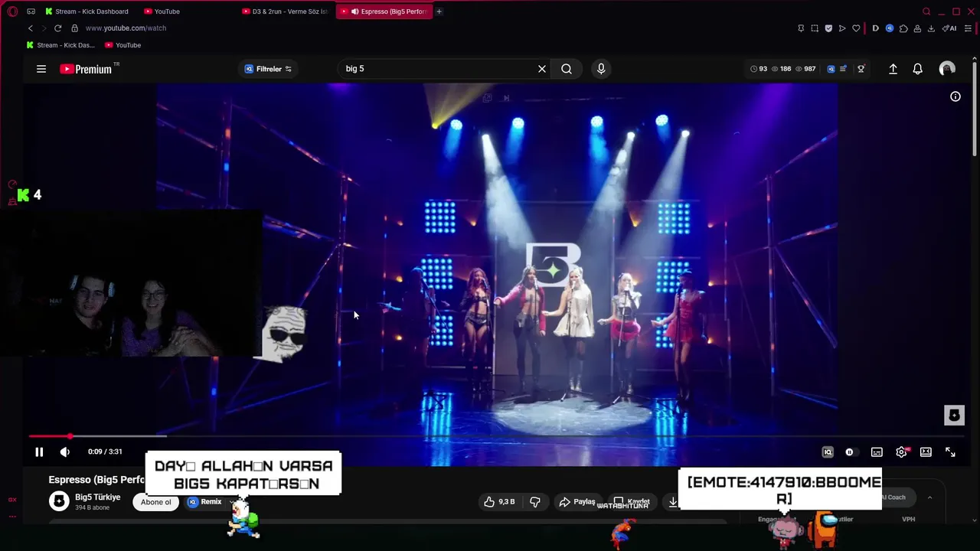
Task: Show video info cards with the i icon
Action: tap(955, 96)
